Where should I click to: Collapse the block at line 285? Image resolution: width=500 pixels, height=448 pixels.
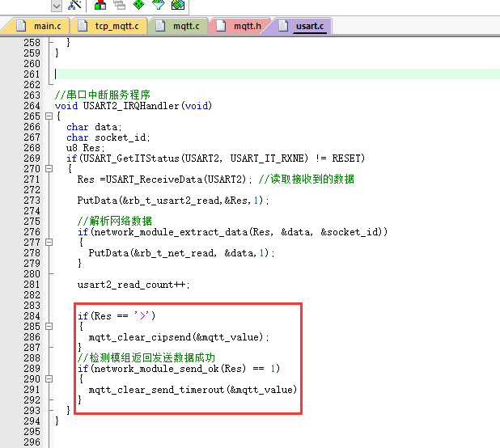[49, 327]
